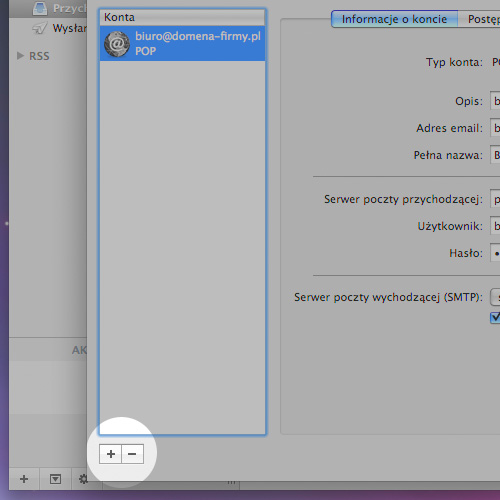This screenshot has width=500, height=500.
Task: Open the Postępowanie tab
Action: pos(479,19)
